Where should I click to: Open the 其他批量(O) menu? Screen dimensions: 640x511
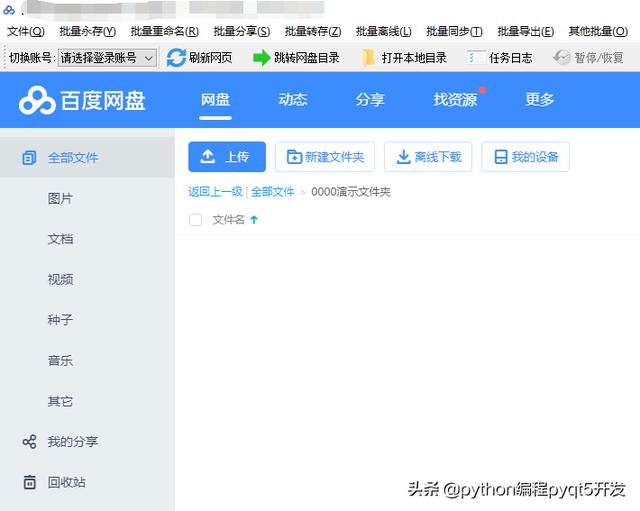tap(598, 31)
